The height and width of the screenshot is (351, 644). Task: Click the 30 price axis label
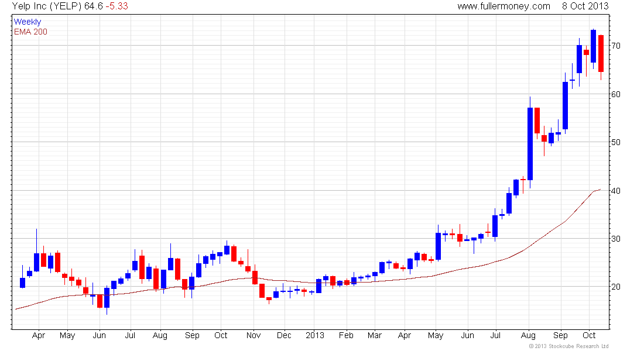(616, 239)
